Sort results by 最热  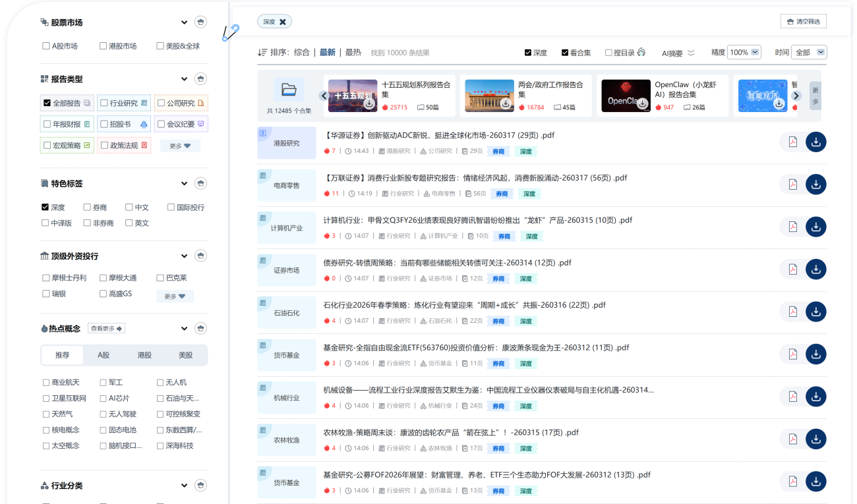(353, 53)
